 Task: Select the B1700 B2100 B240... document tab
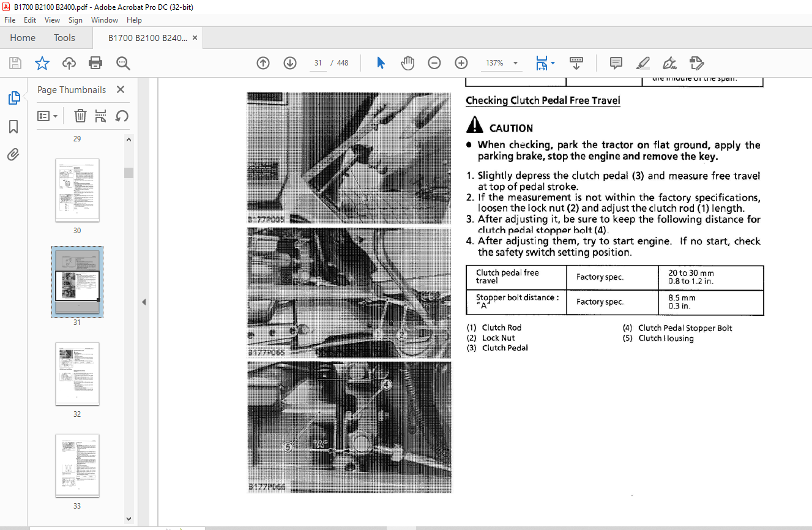[x=147, y=38]
